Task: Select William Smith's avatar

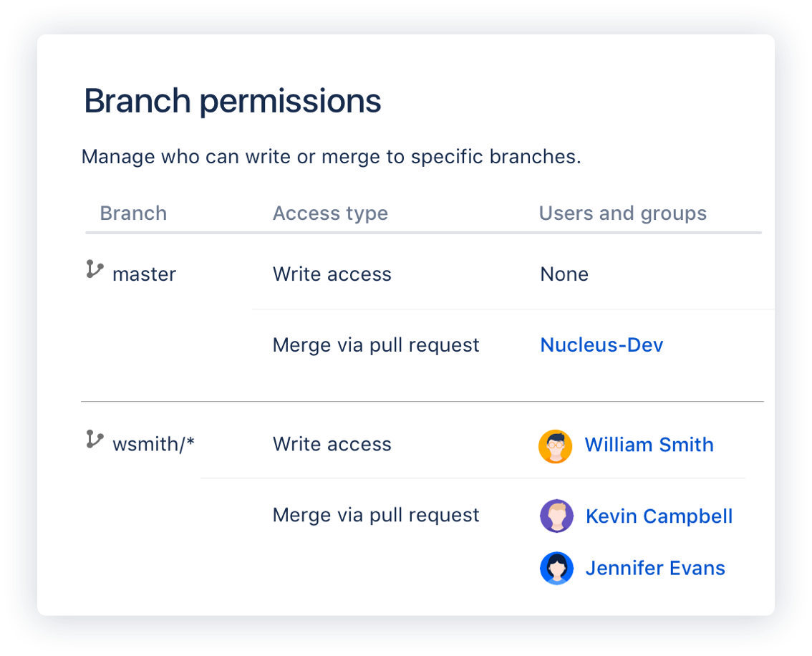Action: (556, 445)
